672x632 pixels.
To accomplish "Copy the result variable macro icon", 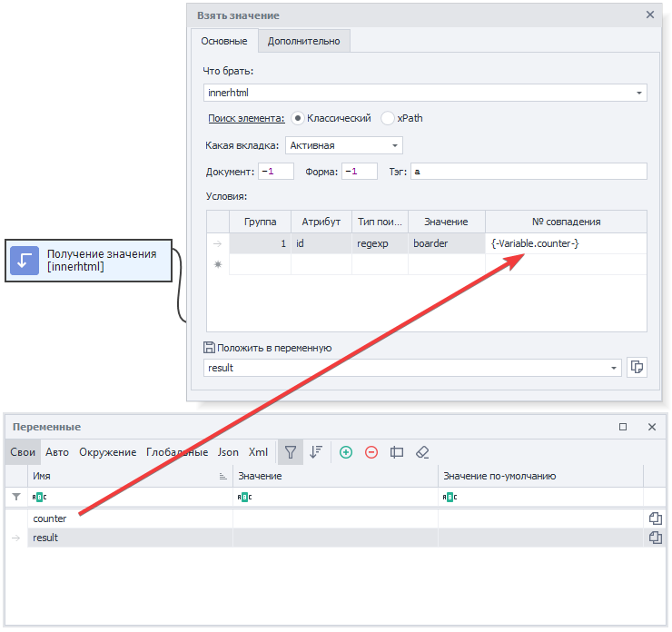I will coord(655,538).
